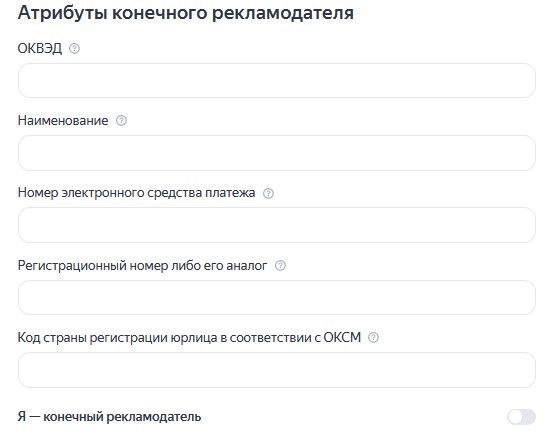The image size is (554, 438).
Task: Click the Я — конечный рекламодатель label text
Action: point(109,417)
